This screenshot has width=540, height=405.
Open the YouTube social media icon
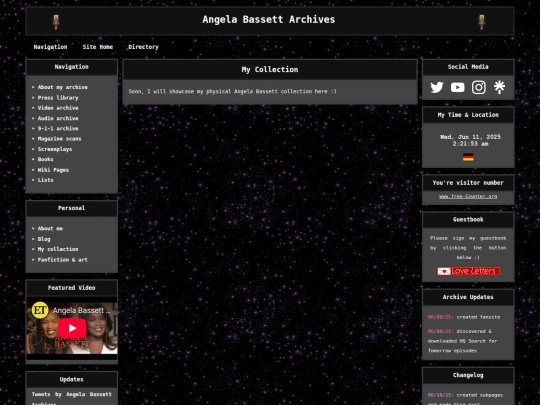pos(457,87)
